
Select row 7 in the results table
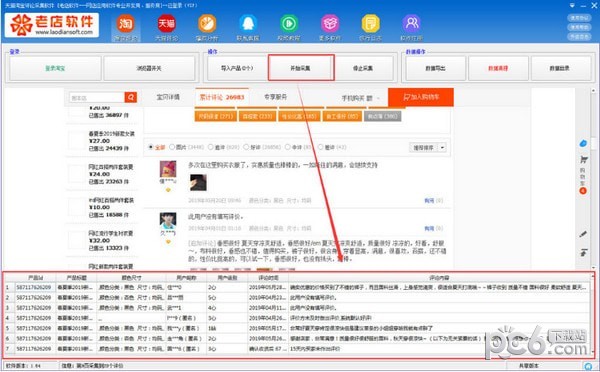pyautogui.click(x=297, y=349)
